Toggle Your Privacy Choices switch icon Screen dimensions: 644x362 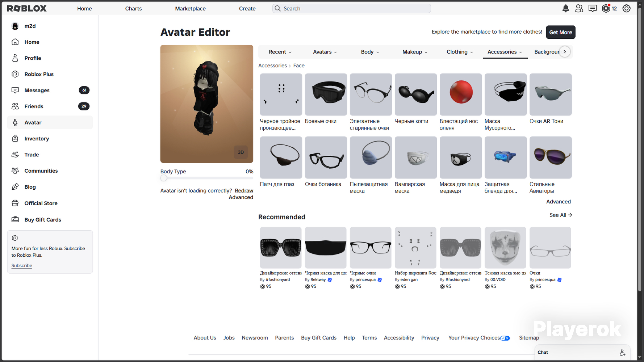click(x=505, y=338)
